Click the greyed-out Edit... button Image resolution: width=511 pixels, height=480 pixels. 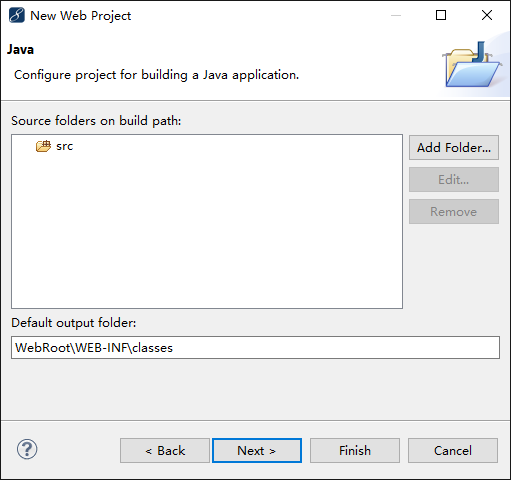tap(454, 180)
